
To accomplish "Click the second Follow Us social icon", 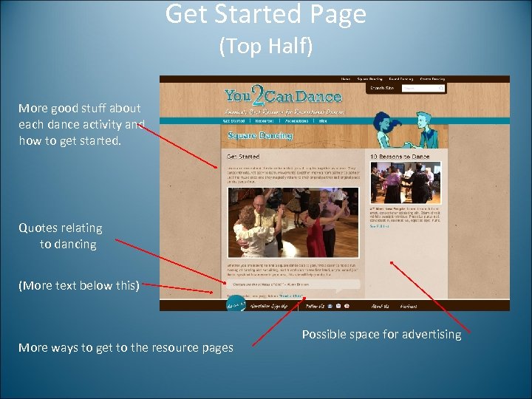I will coord(338,306).
